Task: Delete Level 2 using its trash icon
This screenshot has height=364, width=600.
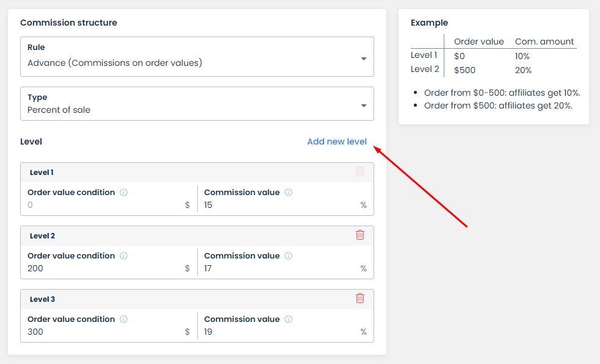Action: [x=360, y=235]
